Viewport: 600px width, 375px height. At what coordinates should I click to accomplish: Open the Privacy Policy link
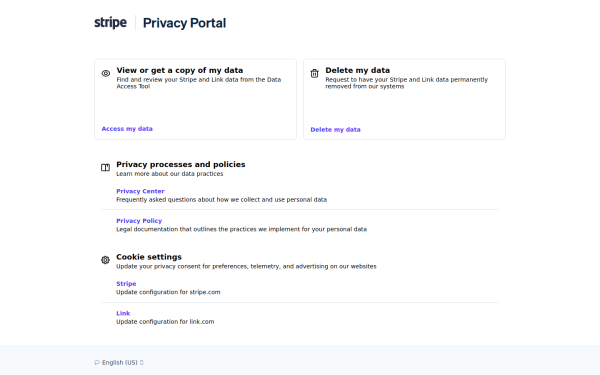139,221
